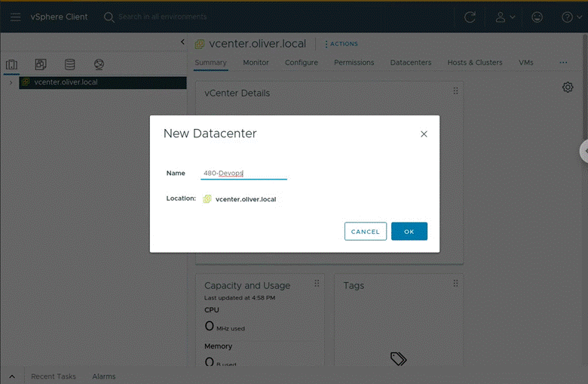
Task: Click the search in all environments field
Action: [x=163, y=17]
